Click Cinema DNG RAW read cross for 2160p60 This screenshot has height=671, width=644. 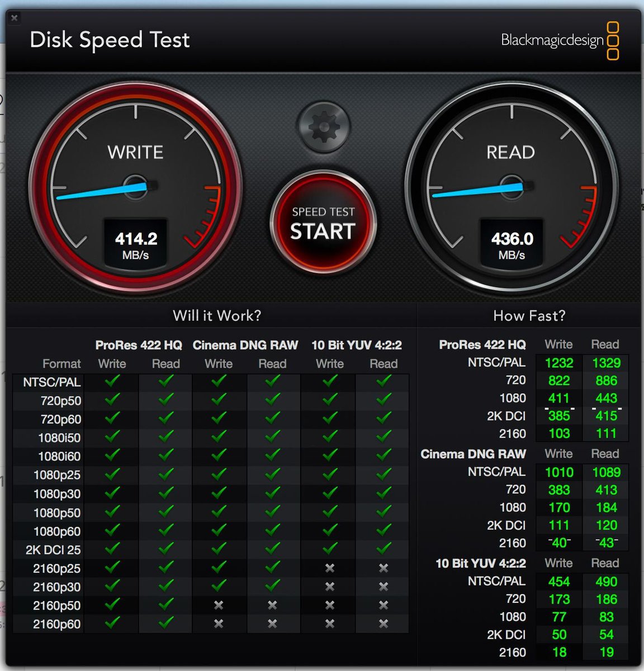tap(272, 624)
